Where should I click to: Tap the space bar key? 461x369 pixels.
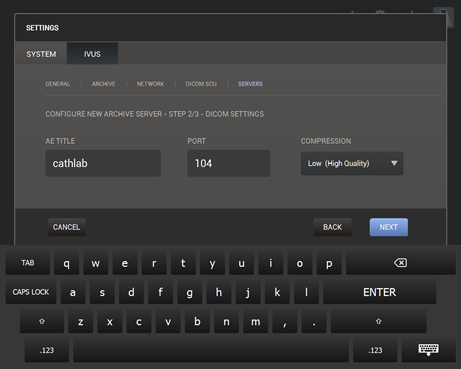point(211,350)
